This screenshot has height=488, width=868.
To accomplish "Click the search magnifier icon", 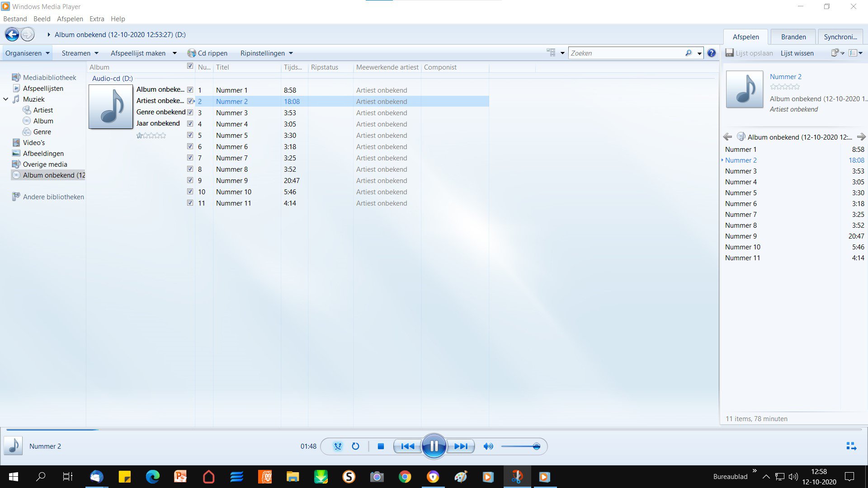I will click(688, 53).
